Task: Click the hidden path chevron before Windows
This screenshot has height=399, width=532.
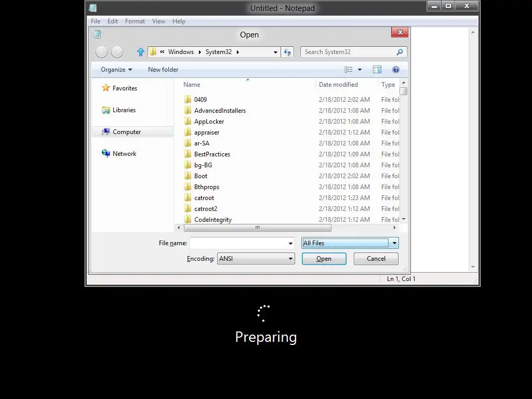Action: click(x=162, y=51)
